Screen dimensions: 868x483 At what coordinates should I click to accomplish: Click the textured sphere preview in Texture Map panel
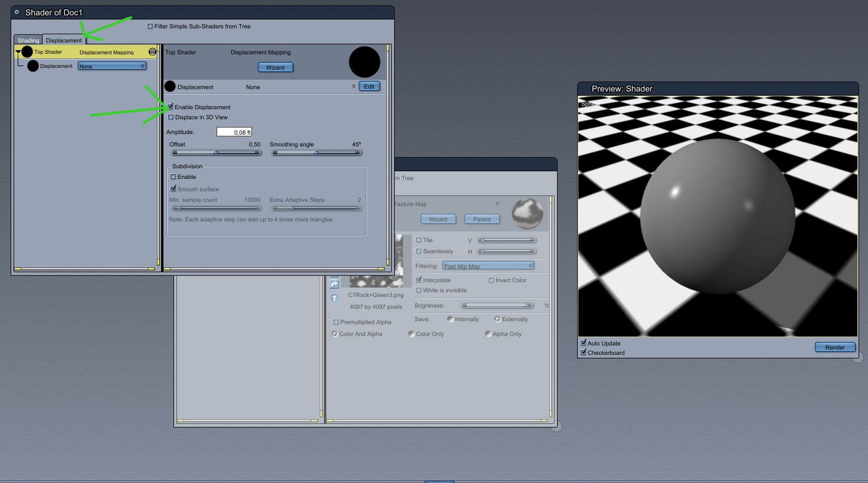point(527,213)
